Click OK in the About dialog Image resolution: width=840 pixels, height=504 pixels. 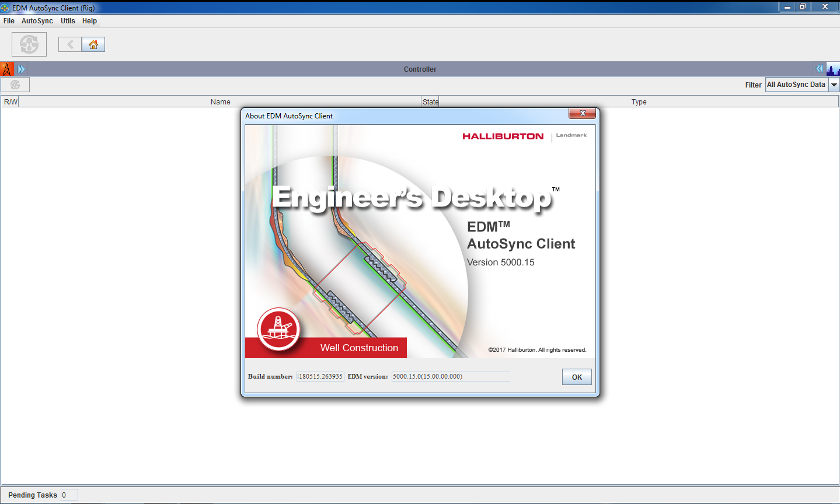click(577, 377)
